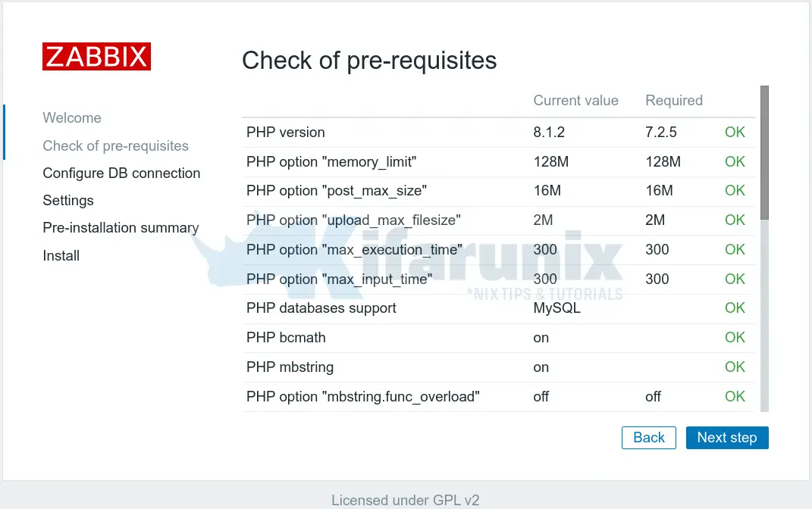Go to the Welcome step
Viewport: 812px width, 509px height.
pyautogui.click(x=72, y=118)
